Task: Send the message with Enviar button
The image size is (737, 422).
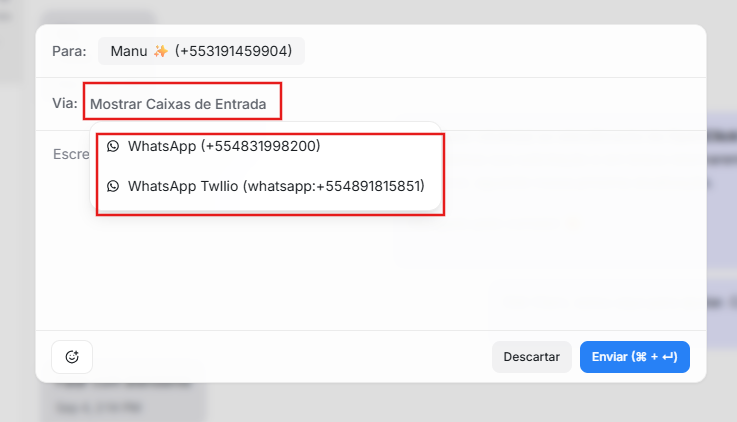Action: (x=634, y=357)
